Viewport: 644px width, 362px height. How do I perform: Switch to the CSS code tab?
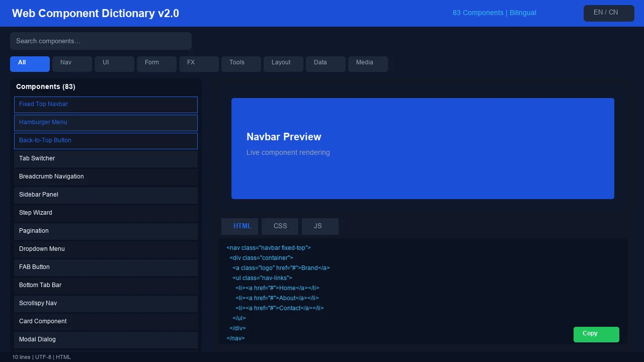click(280, 226)
